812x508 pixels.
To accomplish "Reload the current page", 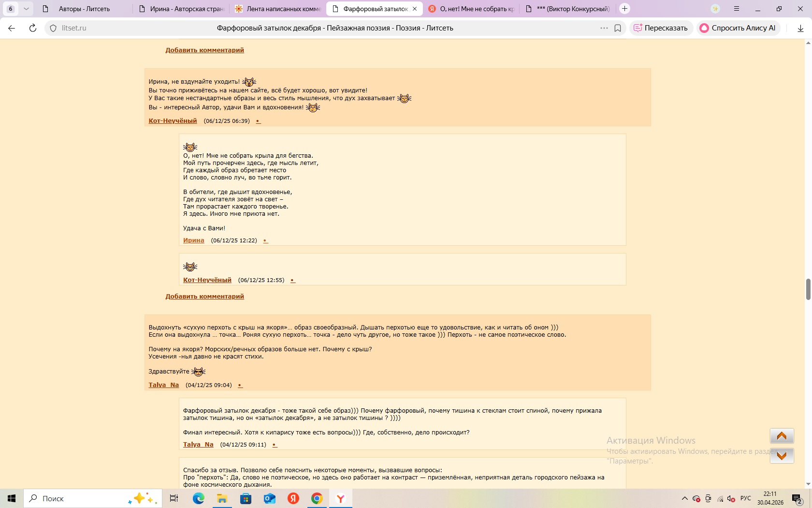I will (x=33, y=28).
